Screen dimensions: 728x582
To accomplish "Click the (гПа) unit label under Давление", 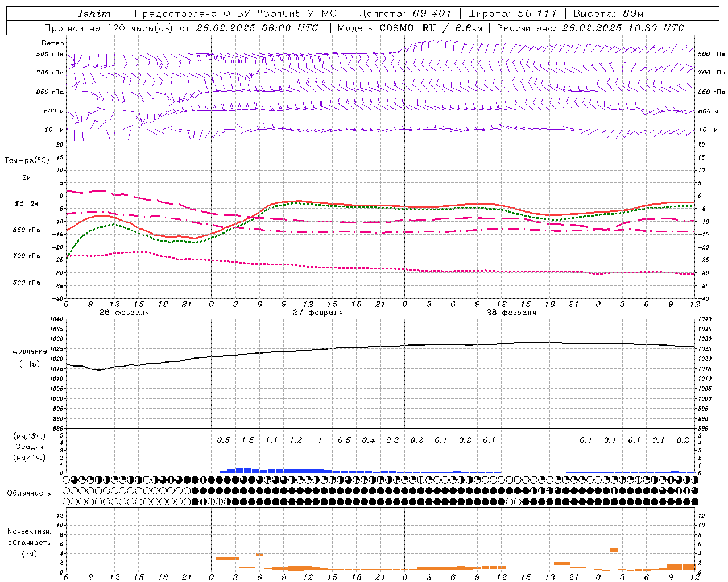I will (x=30, y=364).
